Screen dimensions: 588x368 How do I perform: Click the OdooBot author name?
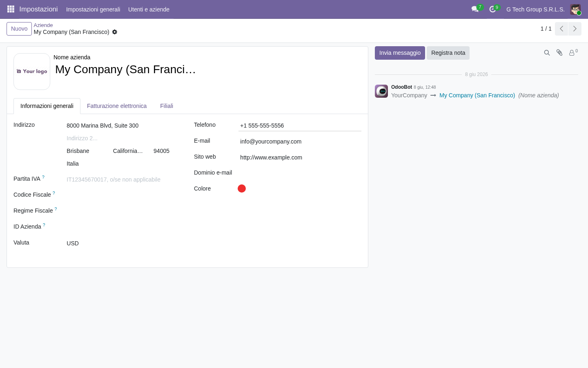[401, 87]
